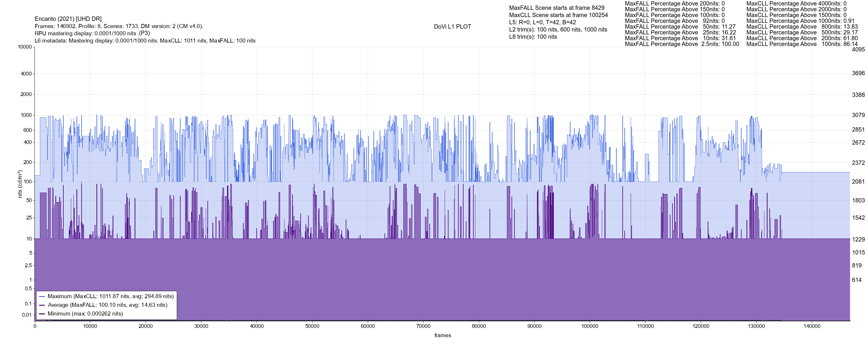This screenshot has height=347, width=868.
Task: Click the Encanto (2021) [UHD DR] heading
Action: [68, 19]
